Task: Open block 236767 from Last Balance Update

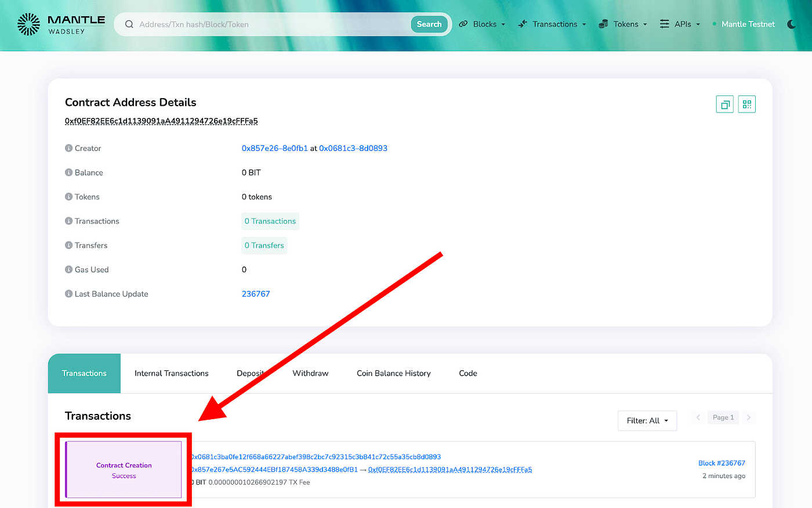Action: click(x=256, y=294)
